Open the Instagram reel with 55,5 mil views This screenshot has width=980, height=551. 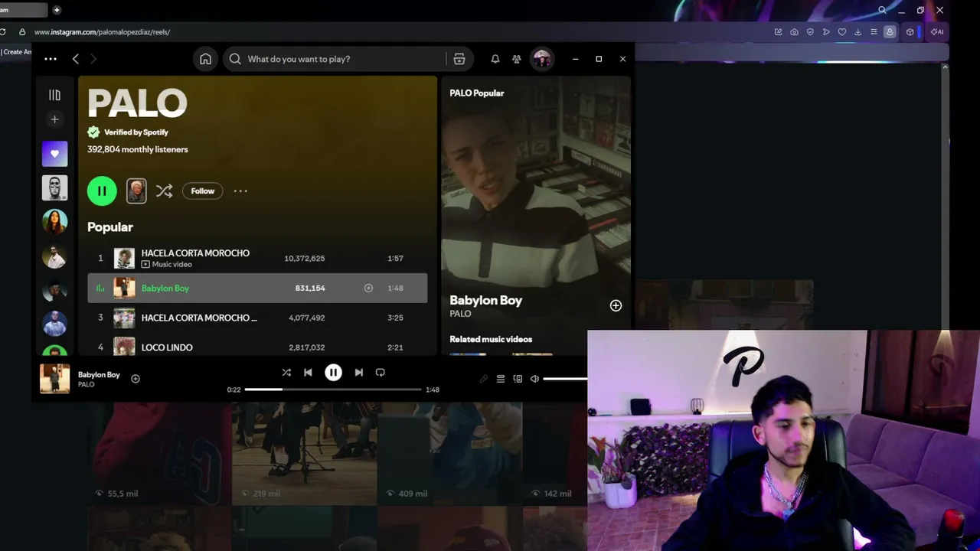[x=158, y=454]
